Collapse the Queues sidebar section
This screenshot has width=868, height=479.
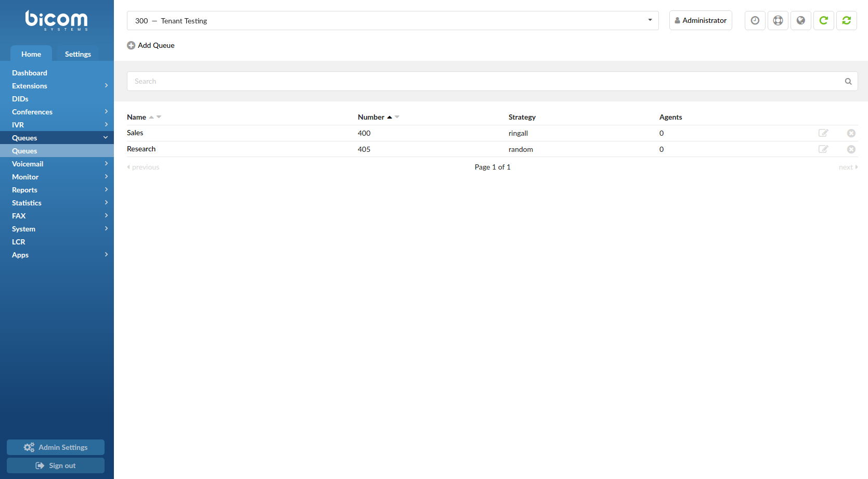click(x=106, y=137)
